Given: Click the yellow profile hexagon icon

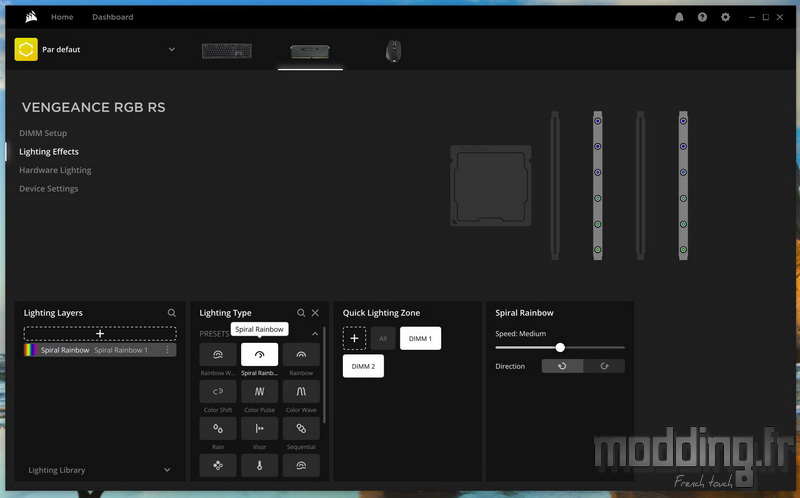Looking at the screenshot, I should [x=26, y=49].
